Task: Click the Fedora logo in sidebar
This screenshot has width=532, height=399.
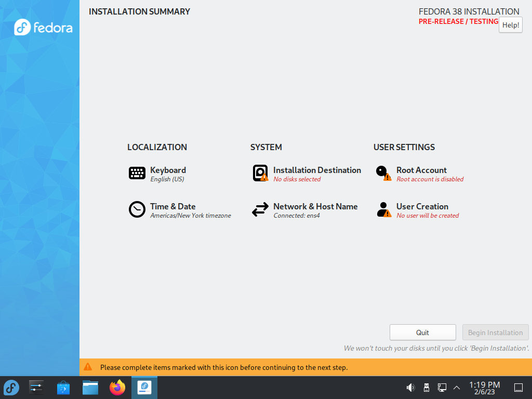Action: (43, 27)
